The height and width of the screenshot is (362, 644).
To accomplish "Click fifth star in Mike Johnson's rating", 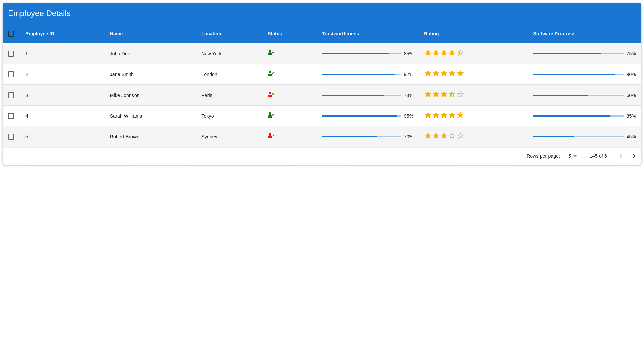I will 460,95.
